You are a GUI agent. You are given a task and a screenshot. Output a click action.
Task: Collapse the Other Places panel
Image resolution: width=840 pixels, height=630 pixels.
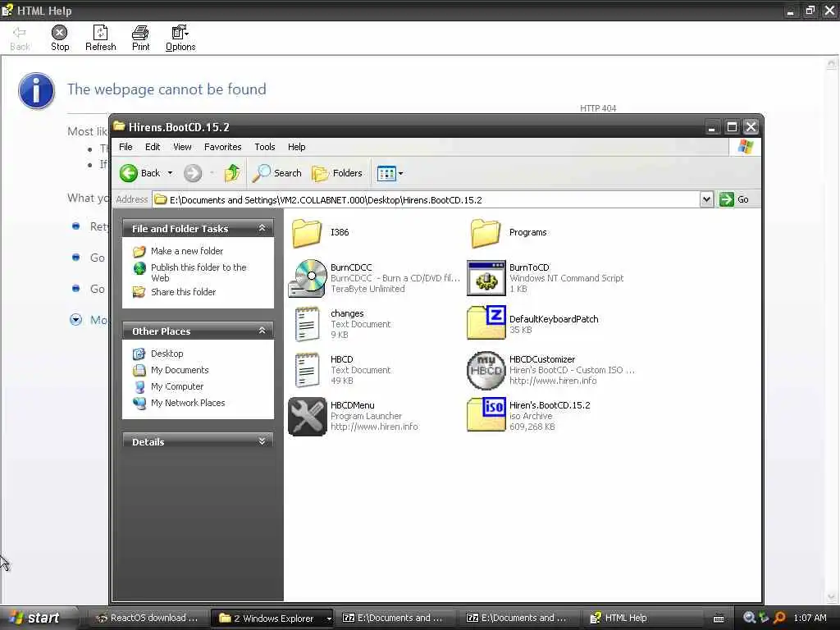point(262,331)
